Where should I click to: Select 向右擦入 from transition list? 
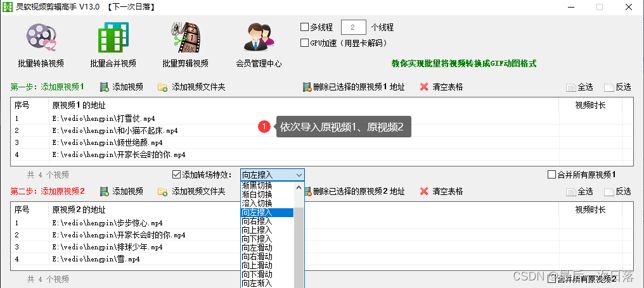[x=267, y=222]
